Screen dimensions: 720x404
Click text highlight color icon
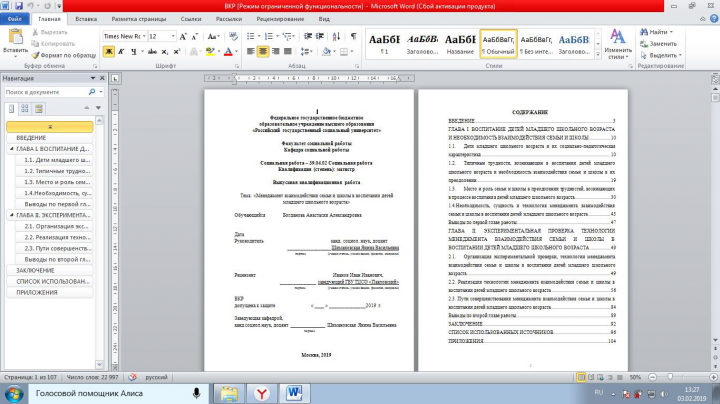point(210,51)
